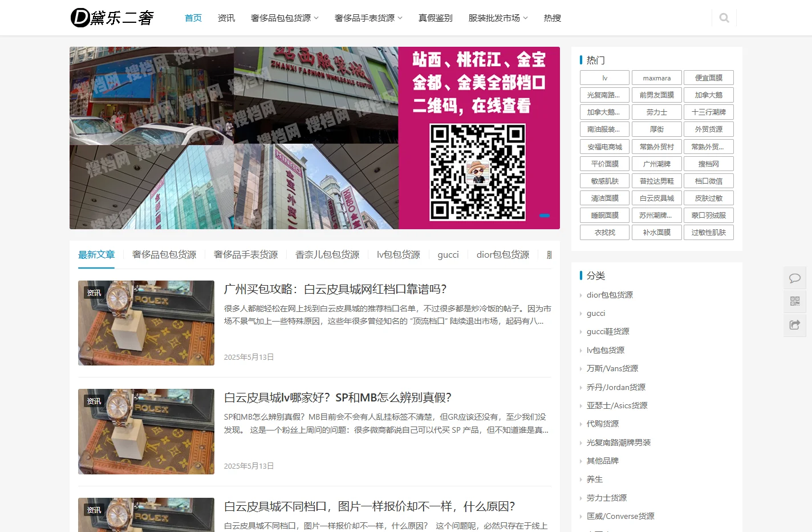812x532 pixels.
Task: Click the 蒙口羽绒服 hot tag
Action: pyautogui.click(x=709, y=215)
